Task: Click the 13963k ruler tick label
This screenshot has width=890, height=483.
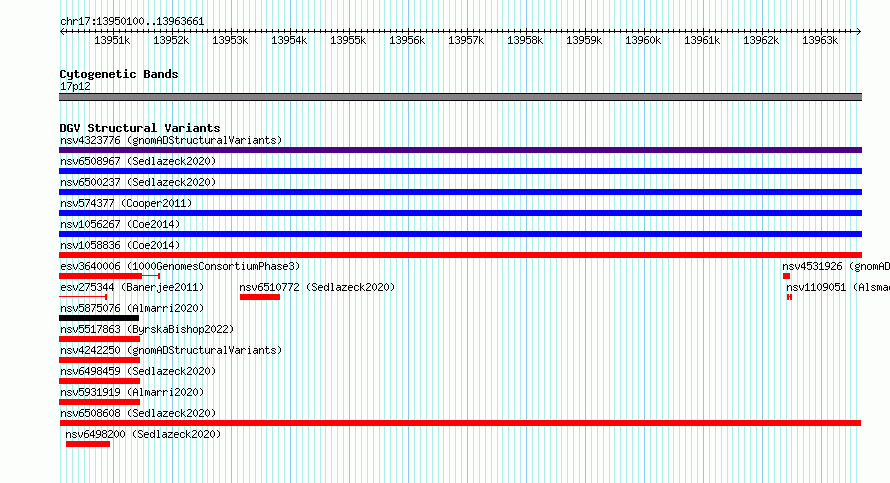Action: click(x=820, y=40)
